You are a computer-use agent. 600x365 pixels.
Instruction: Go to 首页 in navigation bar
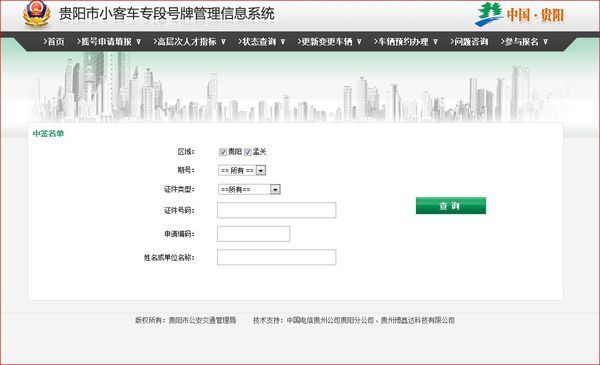[54, 42]
